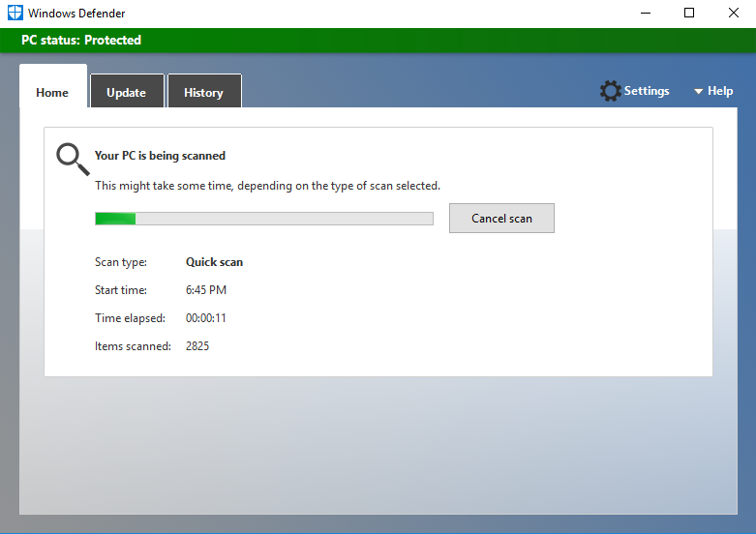
Task: Click the Settings gear icon
Action: coord(610,91)
